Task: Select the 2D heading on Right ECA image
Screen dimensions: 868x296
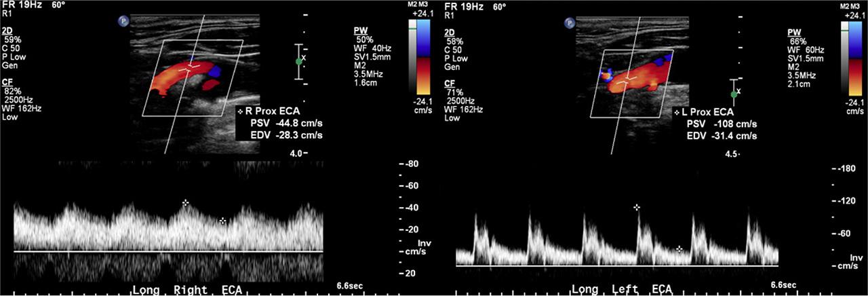Action: point(7,31)
